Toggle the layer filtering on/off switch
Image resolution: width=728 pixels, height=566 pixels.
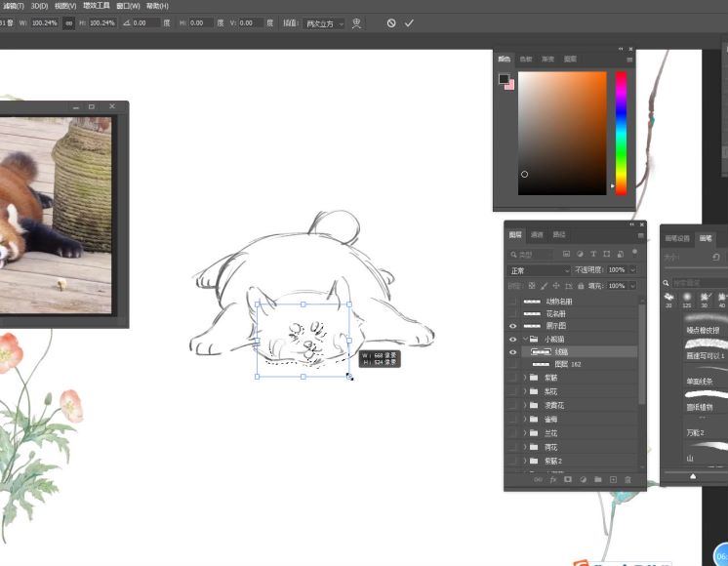(634, 252)
